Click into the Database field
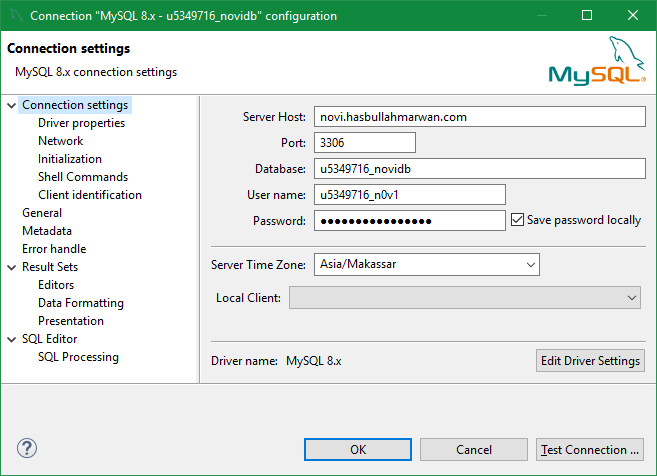Screen dimensions: 657x476 480,168
